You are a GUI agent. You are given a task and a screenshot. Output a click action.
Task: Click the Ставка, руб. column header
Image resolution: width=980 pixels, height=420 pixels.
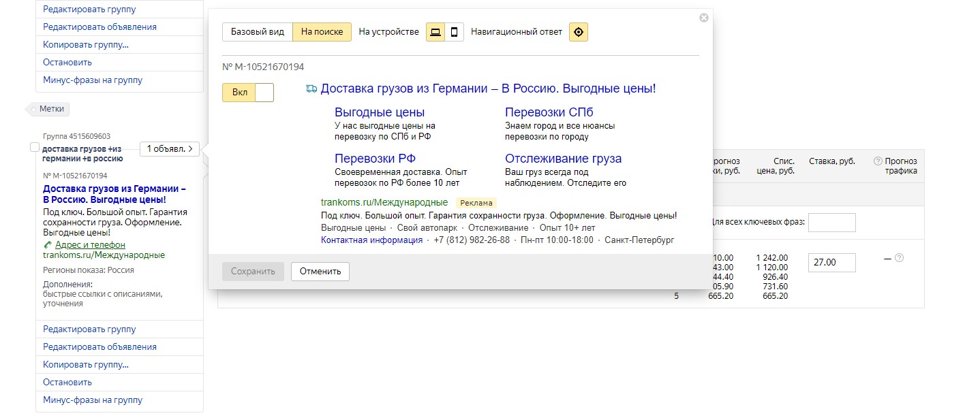[x=832, y=161]
